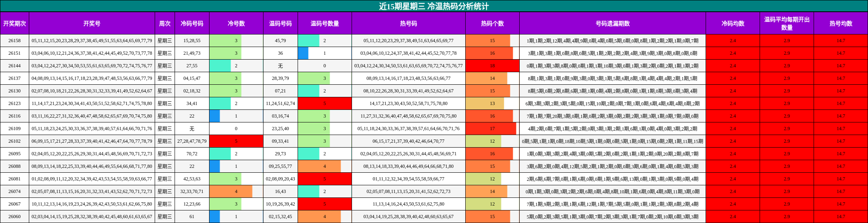Select warm numbers cell 02,08,09,20,43

[x=281, y=179]
